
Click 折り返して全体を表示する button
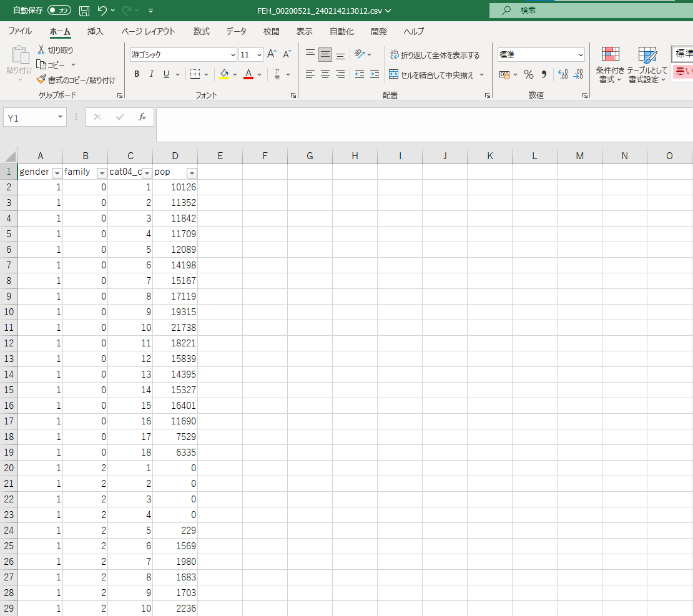[x=435, y=55]
